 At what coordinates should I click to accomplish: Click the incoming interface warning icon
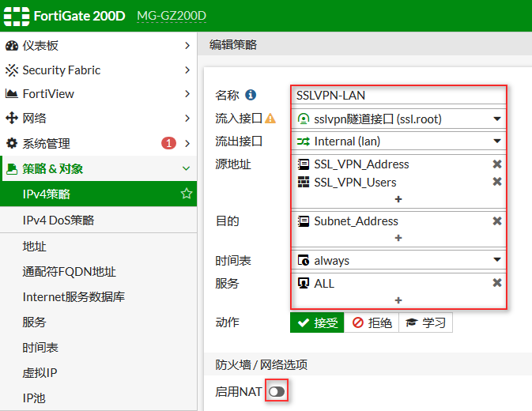tap(270, 119)
